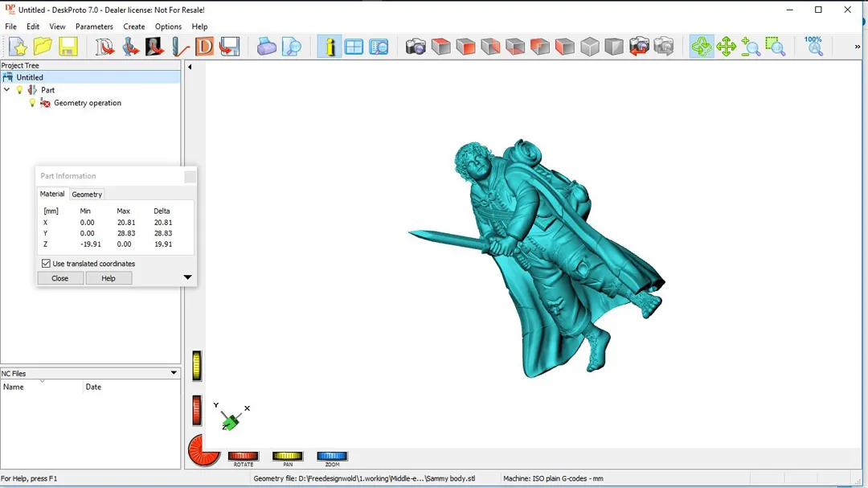The width and height of the screenshot is (868, 488).
Task: Select the cube view with red front face
Action: tap(465, 47)
